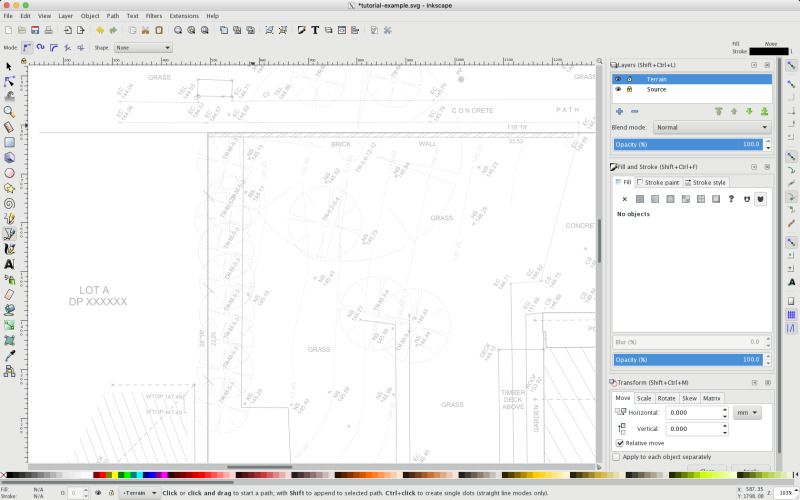Click the Save document icon
This screenshot has height=500, width=800.
click(35, 31)
